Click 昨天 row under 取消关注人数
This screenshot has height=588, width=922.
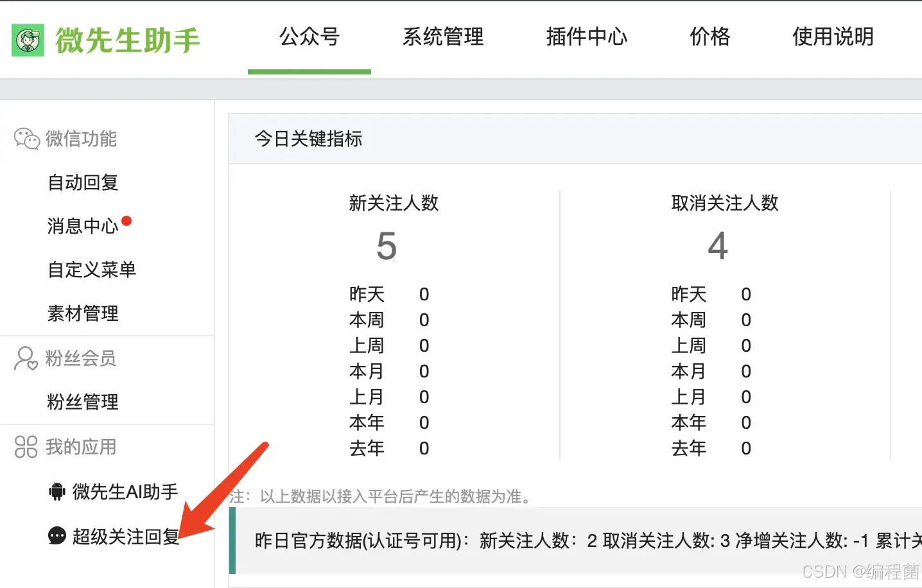[711, 294]
